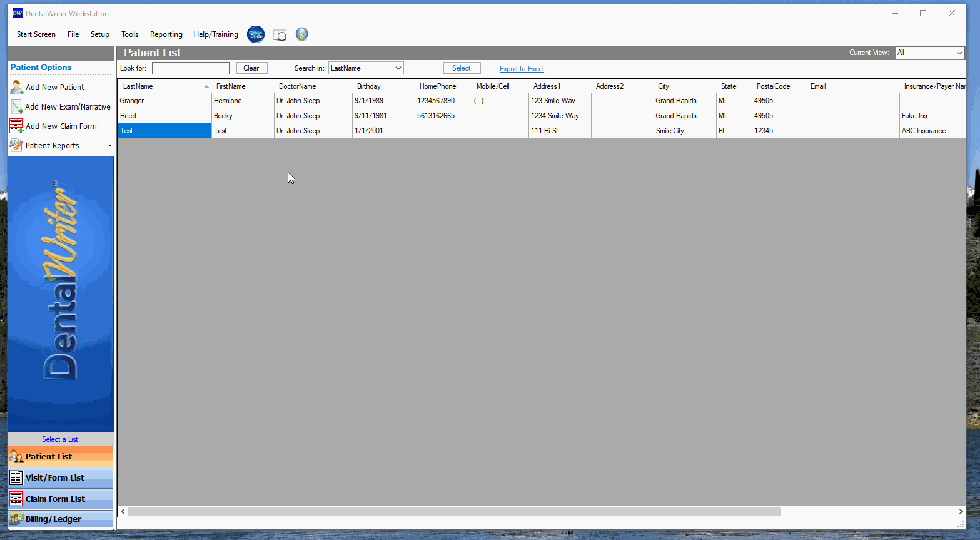Click the Birthday column header
This screenshot has height=540, width=980.
pos(383,86)
